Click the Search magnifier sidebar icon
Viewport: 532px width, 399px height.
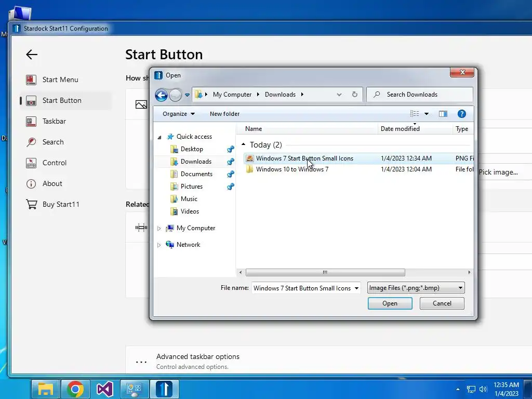[x=31, y=142]
